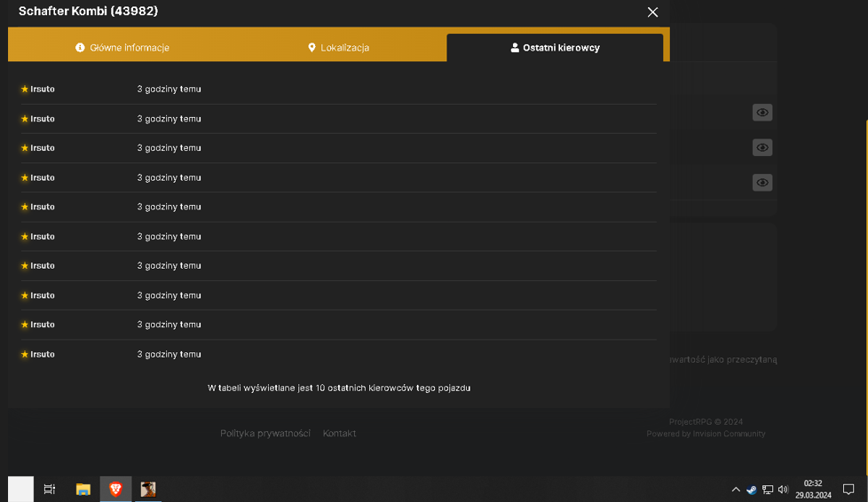Toggle the topmost eye visibility icon
Image resolution: width=868 pixels, height=502 pixels.
[762, 113]
